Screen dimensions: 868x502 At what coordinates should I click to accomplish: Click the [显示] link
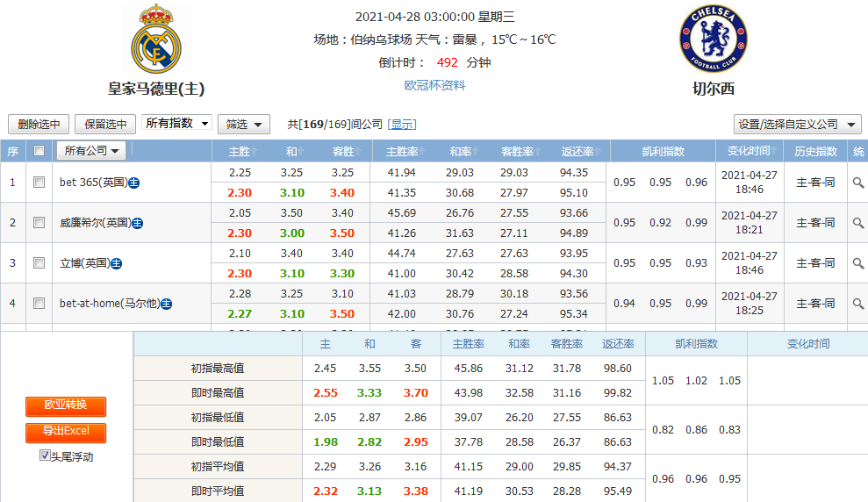tap(402, 124)
